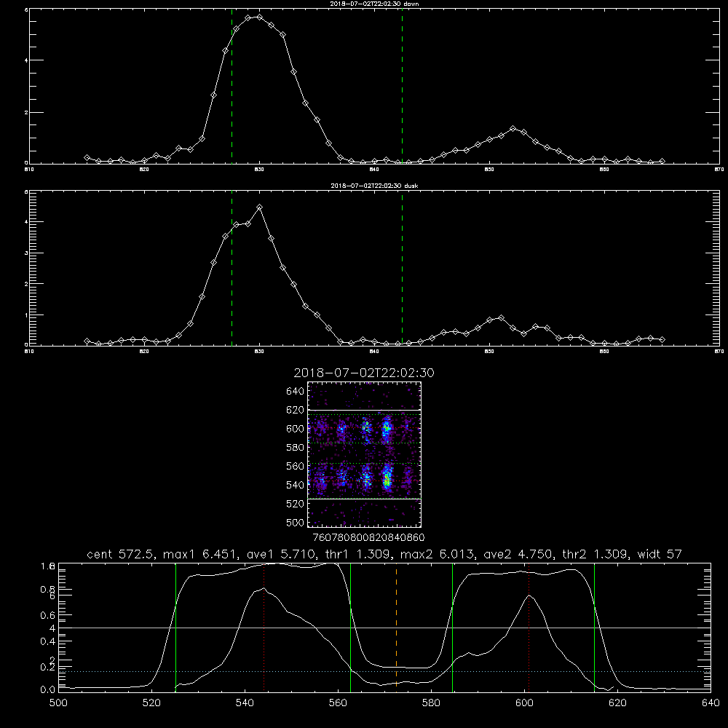Click the left green dashed line in dusk plot
Image resolution: width=728 pixels, height=728 pixels.
(232, 269)
